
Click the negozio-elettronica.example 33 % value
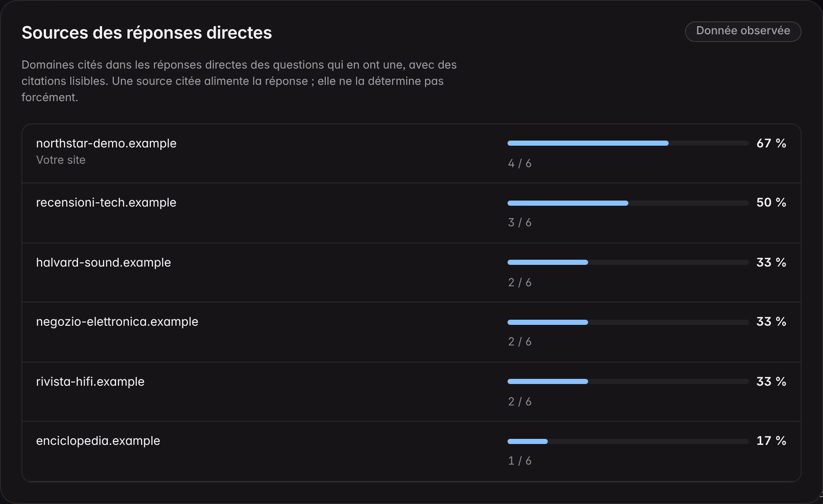click(771, 321)
